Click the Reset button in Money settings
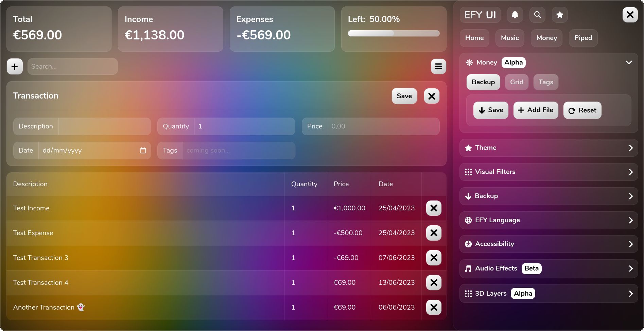The height and width of the screenshot is (331, 644). (x=582, y=110)
